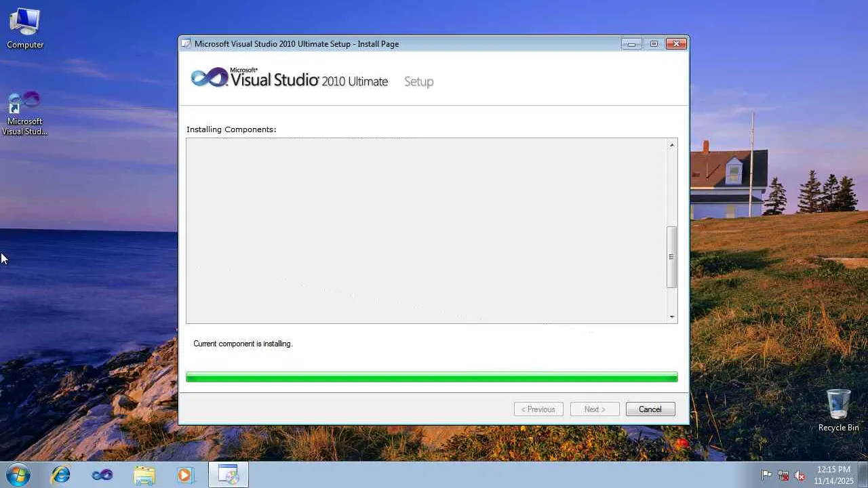868x488 pixels.
Task: Click the active Setup installer taskbar button
Action: pyautogui.click(x=228, y=474)
